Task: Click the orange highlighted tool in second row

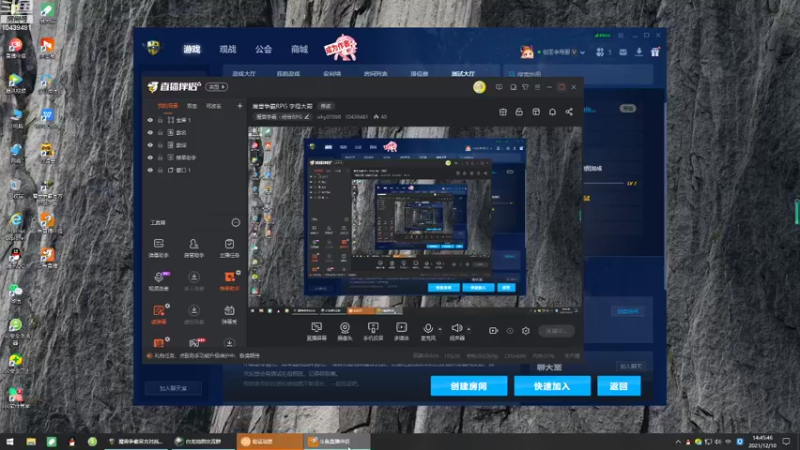Action: [x=229, y=281]
